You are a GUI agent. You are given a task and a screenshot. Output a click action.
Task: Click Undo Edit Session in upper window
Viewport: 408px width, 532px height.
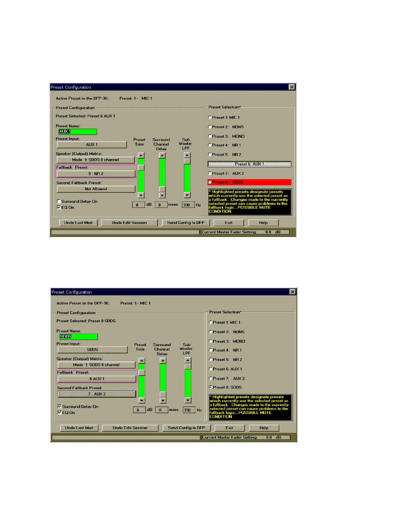point(129,223)
